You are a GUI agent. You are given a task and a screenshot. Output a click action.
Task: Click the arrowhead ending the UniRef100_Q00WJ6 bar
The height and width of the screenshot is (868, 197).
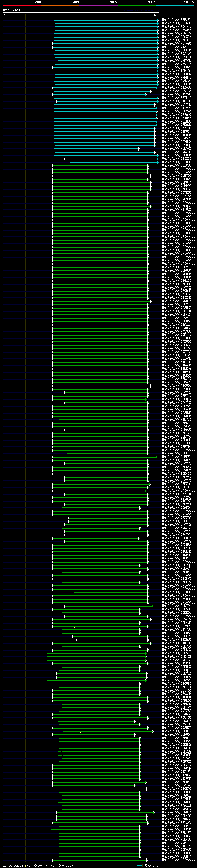pyautogui.click(x=153, y=732)
